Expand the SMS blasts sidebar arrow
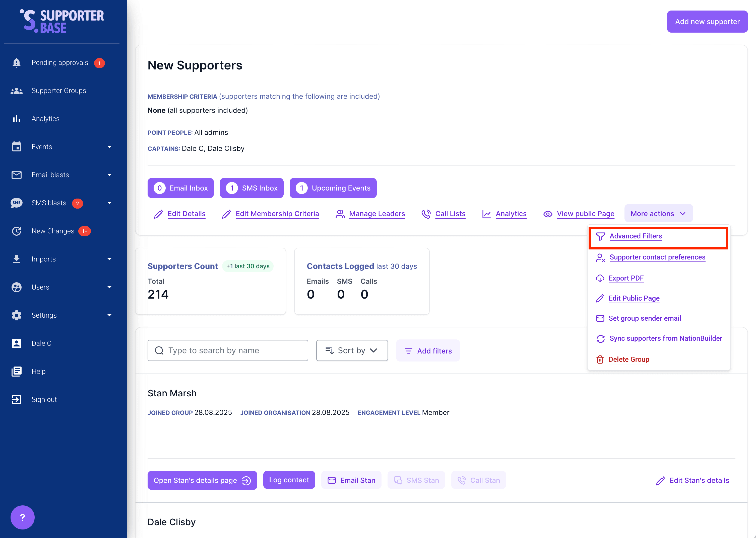Screen dimensions: 756x538 [x=109, y=203]
